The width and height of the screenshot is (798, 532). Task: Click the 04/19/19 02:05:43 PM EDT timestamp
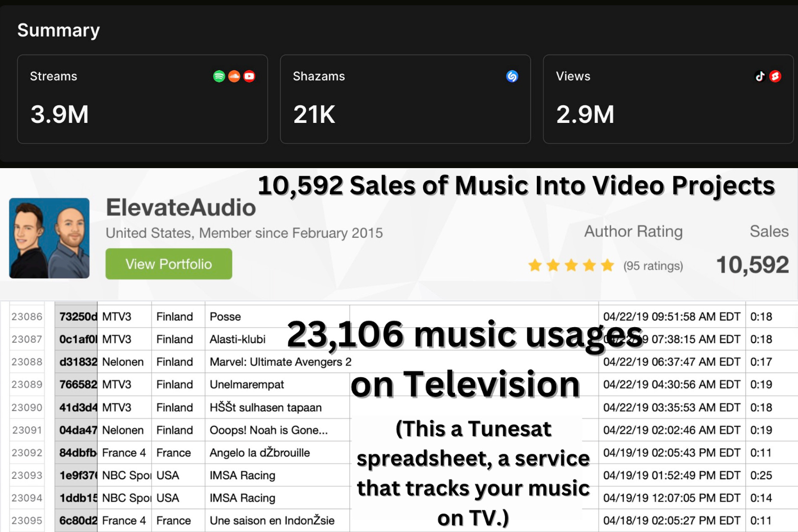coord(672,453)
